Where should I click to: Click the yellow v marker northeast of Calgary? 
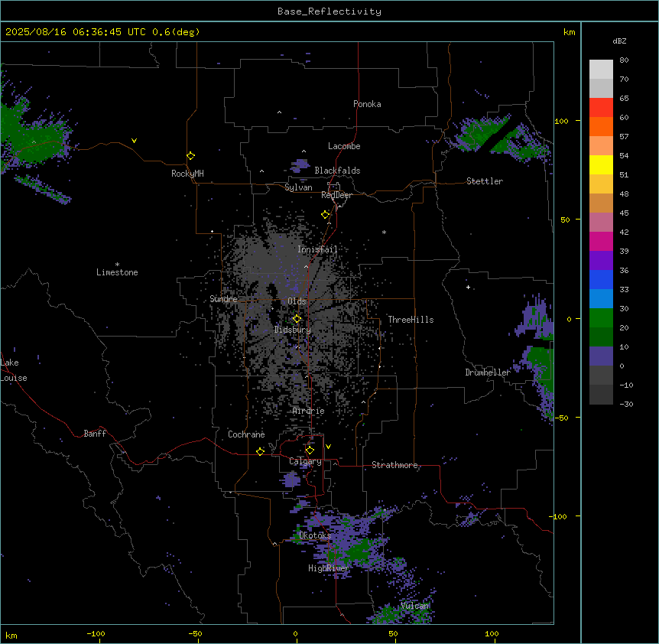328,447
